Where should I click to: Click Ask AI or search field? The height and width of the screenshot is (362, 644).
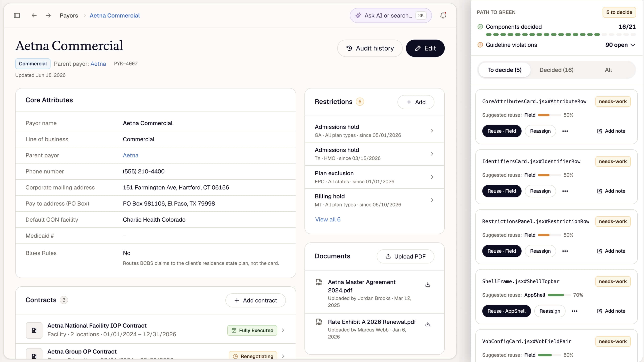tap(390, 15)
